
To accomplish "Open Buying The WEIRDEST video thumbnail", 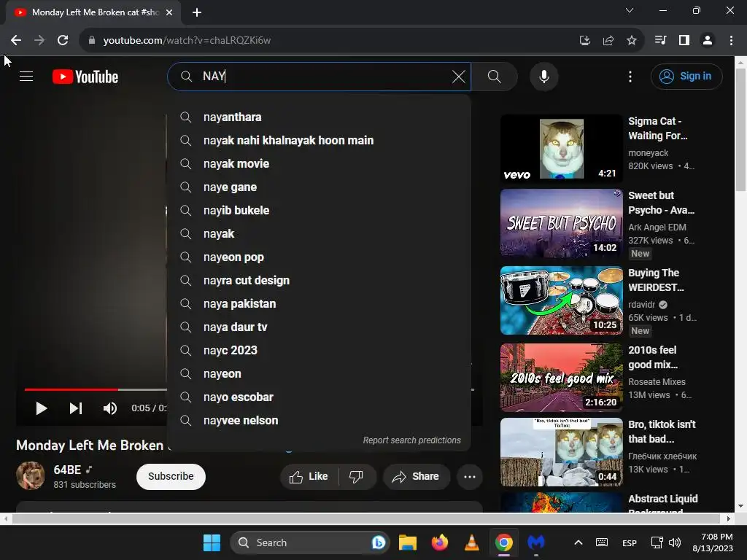I will pos(561,300).
